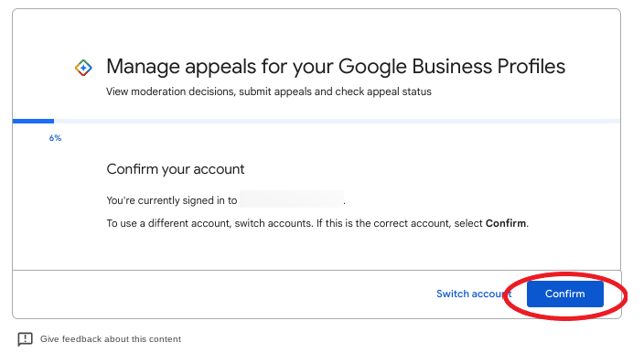Image resolution: width=644 pixels, height=353 pixels.
Task: Click empty footer area left of Switch account
Action: coord(221,294)
